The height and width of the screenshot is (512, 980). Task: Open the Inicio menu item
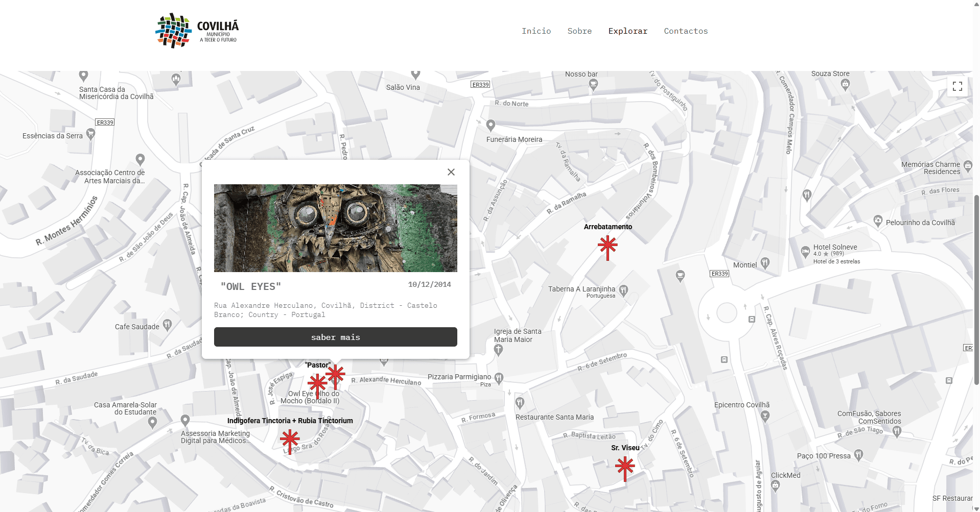(x=536, y=31)
